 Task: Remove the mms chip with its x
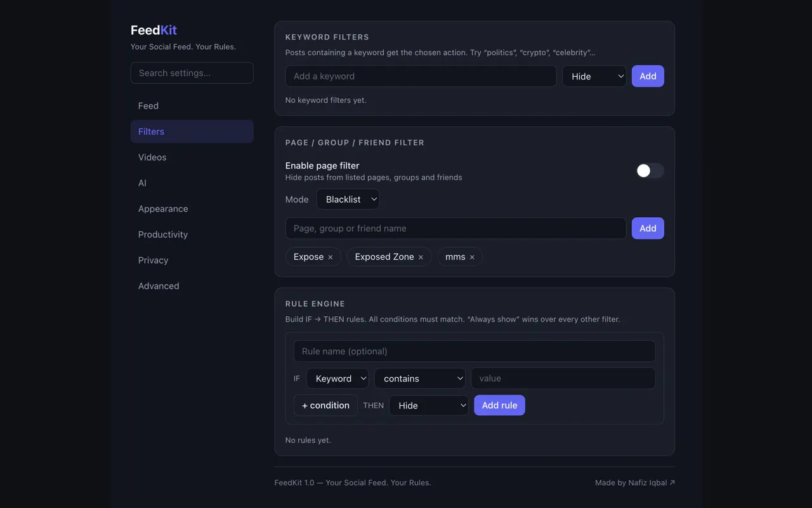pyautogui.click(x=472, y=257)
